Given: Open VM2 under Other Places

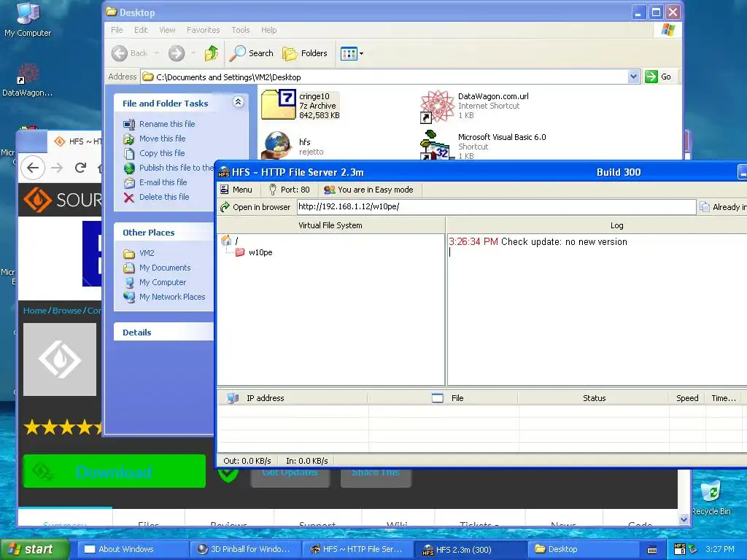Looking at the screenshot, I should pos(146,253).
